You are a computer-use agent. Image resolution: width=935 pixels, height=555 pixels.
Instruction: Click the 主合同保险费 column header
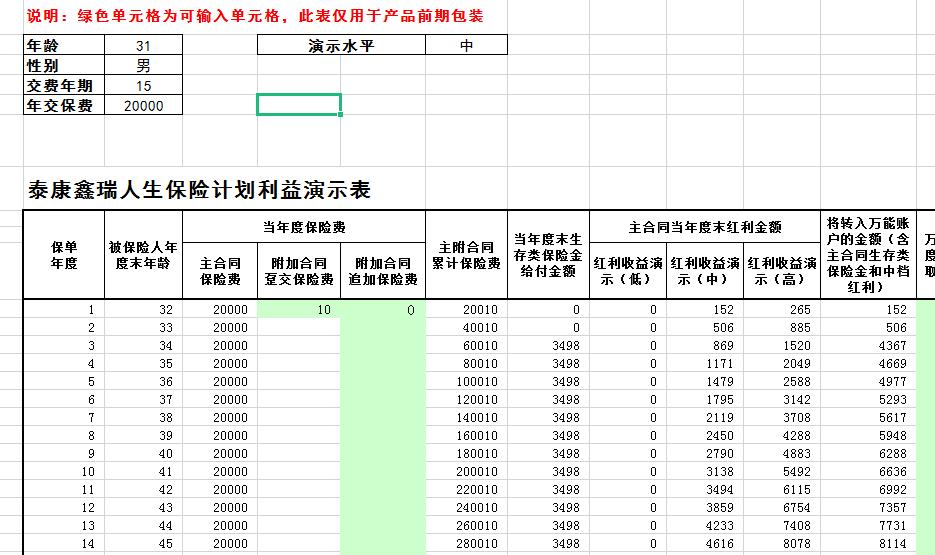point(220,271)
